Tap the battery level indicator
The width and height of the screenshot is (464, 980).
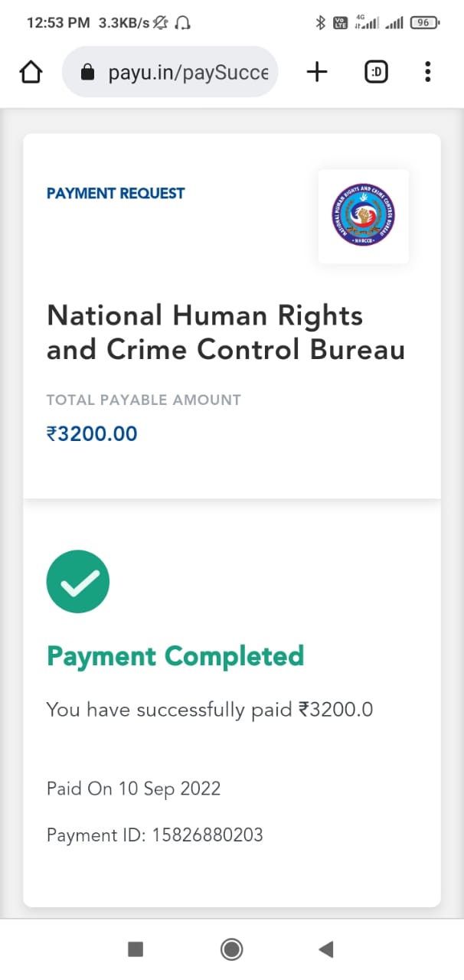point(423,23)
